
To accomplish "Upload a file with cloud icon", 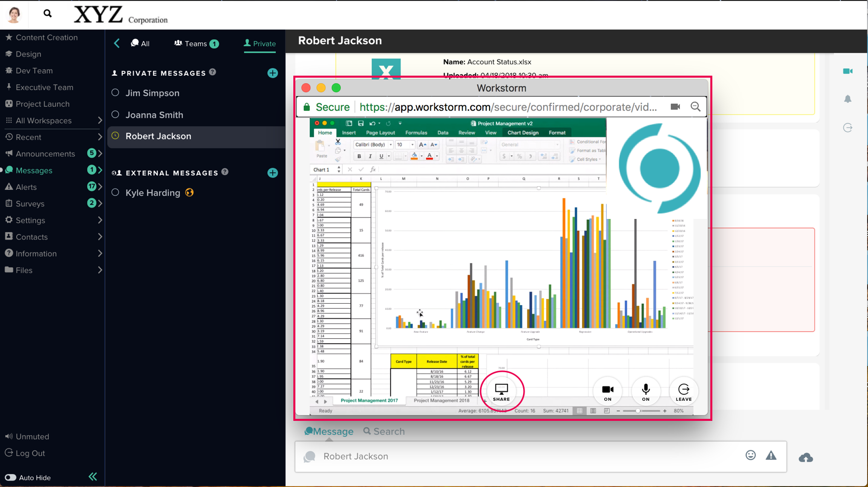I will (x=806, y=457).
